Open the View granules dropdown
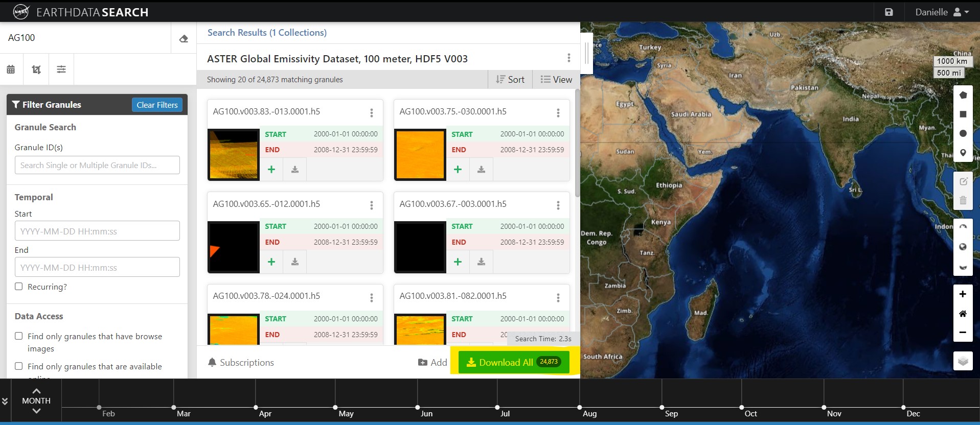Screen dimensions: 980x425 556,79
